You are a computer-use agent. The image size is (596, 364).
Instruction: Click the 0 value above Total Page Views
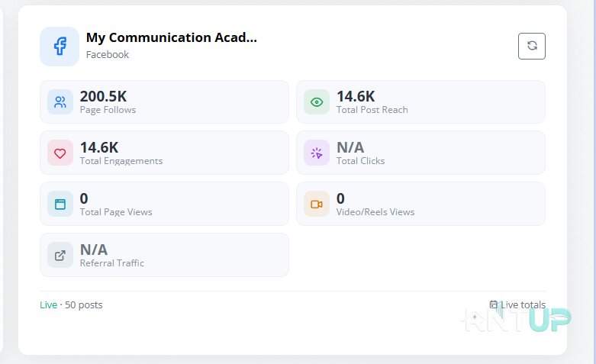click(84, 198)
